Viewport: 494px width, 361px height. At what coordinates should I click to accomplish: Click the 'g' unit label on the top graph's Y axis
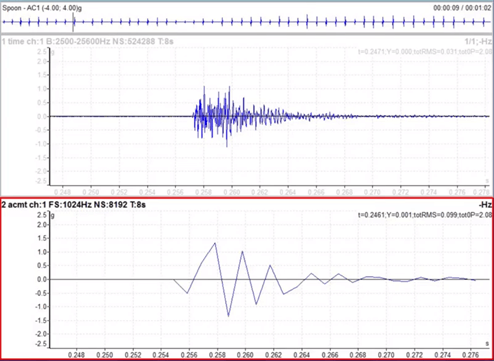tap(53, 52)
